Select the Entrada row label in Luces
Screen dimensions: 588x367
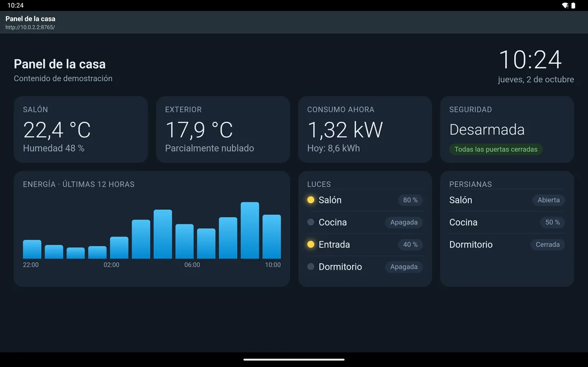pyautogui.click(x=334, y=245)
